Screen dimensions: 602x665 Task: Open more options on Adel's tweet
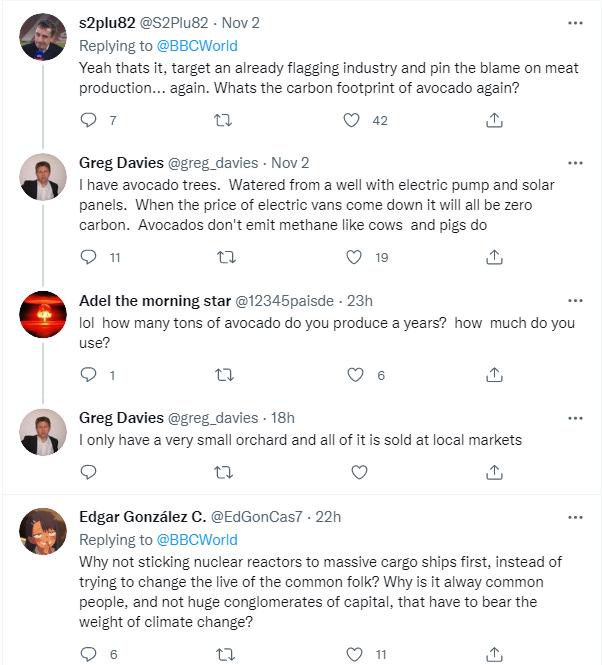[575, 300]
